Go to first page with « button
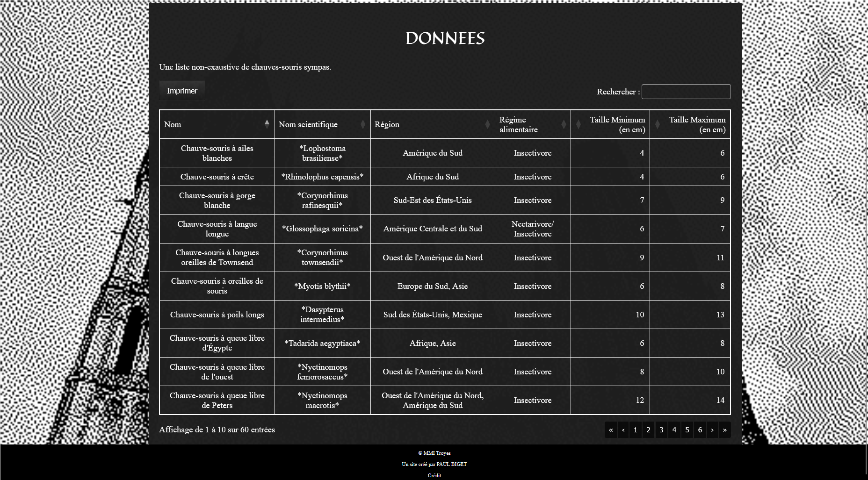The image size is (868, 480). [611, 430]
